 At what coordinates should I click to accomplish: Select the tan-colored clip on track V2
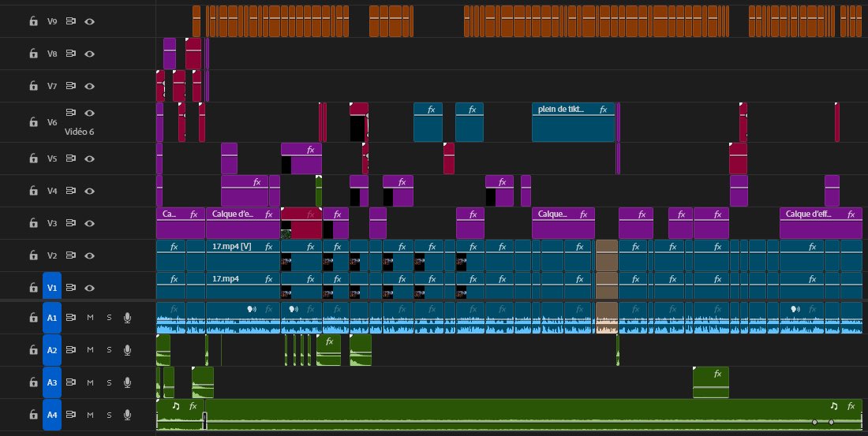[606, 255]
